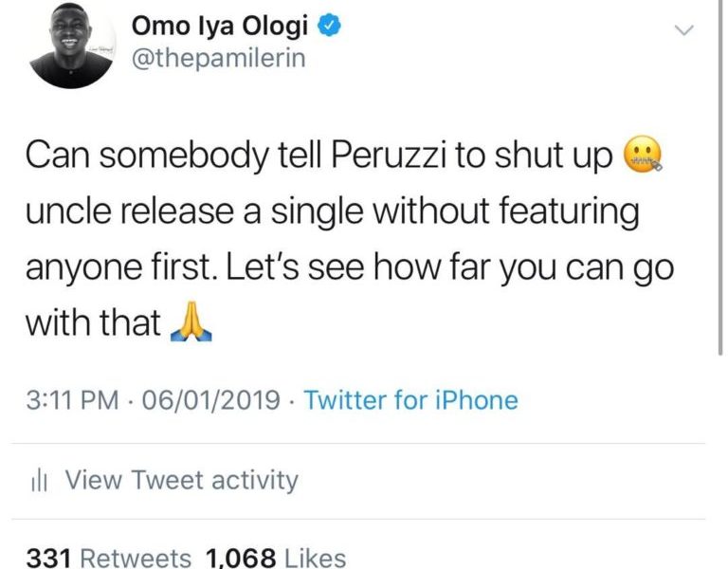Viewport: 728px width, 569px height.
Task: Select View Tweet activity
Action: [181, 481]
